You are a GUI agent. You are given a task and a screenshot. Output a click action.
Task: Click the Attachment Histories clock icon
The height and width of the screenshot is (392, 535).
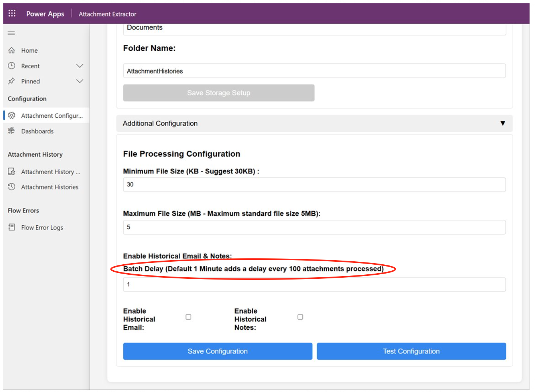(x=12, y=187)
